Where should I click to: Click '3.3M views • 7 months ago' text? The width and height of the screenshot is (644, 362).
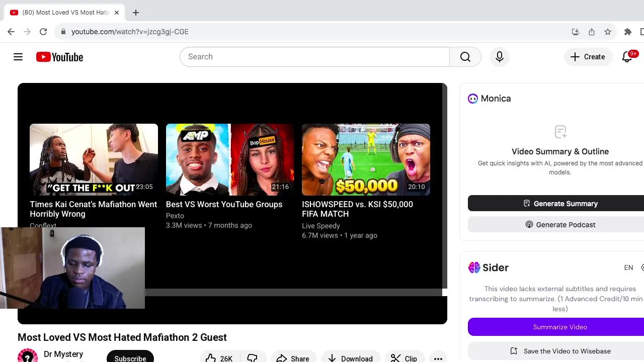point(209,225)
